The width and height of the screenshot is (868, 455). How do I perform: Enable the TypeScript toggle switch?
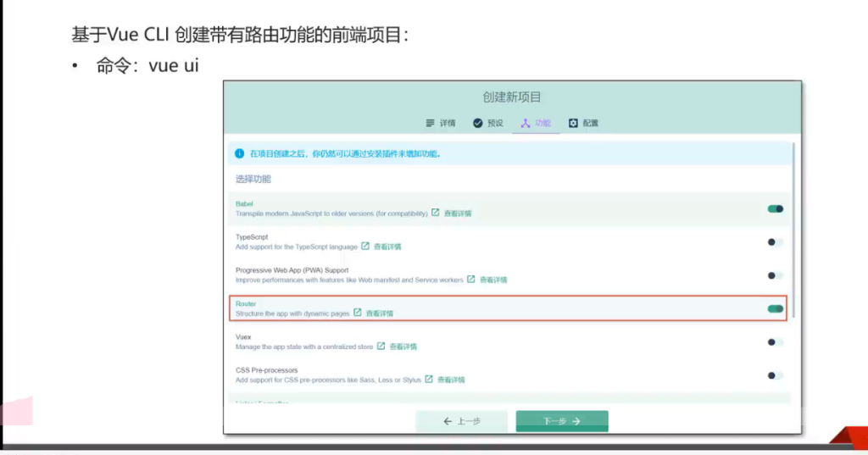coord(775,242)
